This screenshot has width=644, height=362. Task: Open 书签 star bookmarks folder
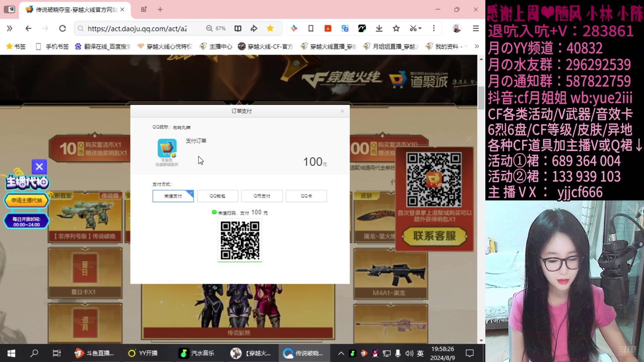pyautogui.click(x=16, y=47)
